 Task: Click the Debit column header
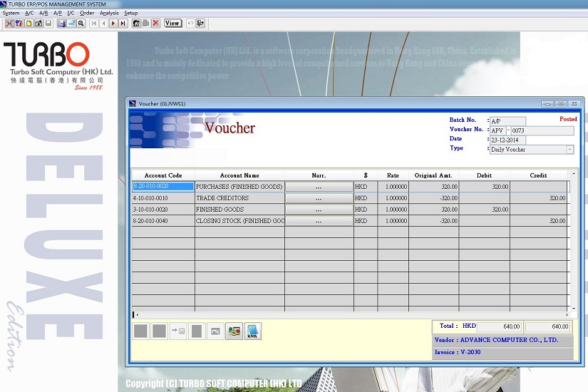(x=484, y=175)
